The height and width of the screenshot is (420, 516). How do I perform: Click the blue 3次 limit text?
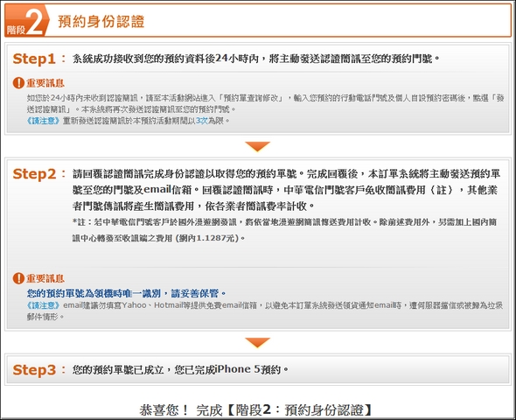202,121
